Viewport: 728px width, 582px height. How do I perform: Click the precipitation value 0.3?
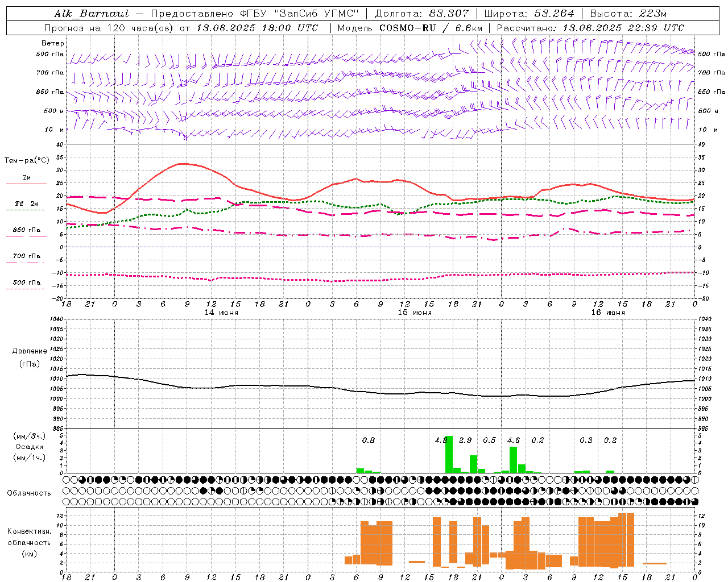pos(586,440)
